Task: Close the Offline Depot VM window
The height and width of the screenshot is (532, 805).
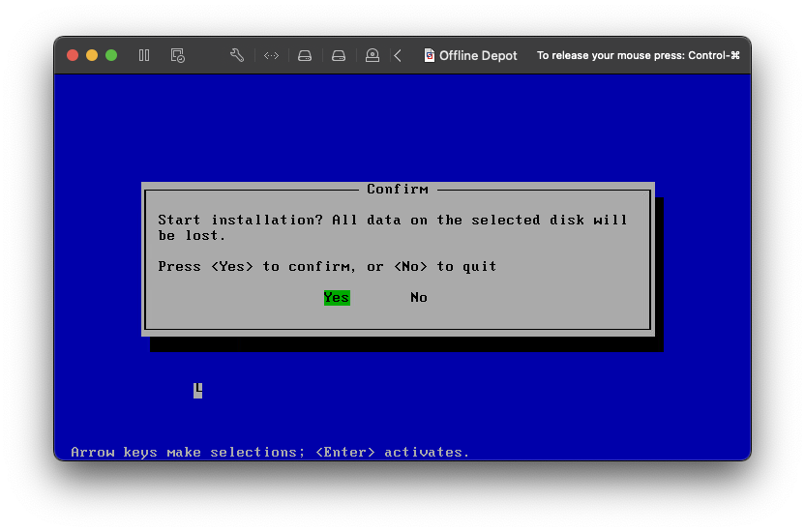Action: (x=73, y=55)
